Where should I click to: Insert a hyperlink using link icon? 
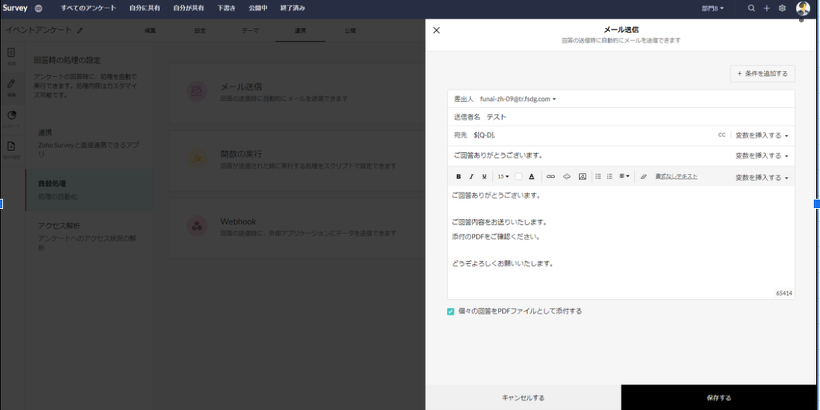point(550,176)
